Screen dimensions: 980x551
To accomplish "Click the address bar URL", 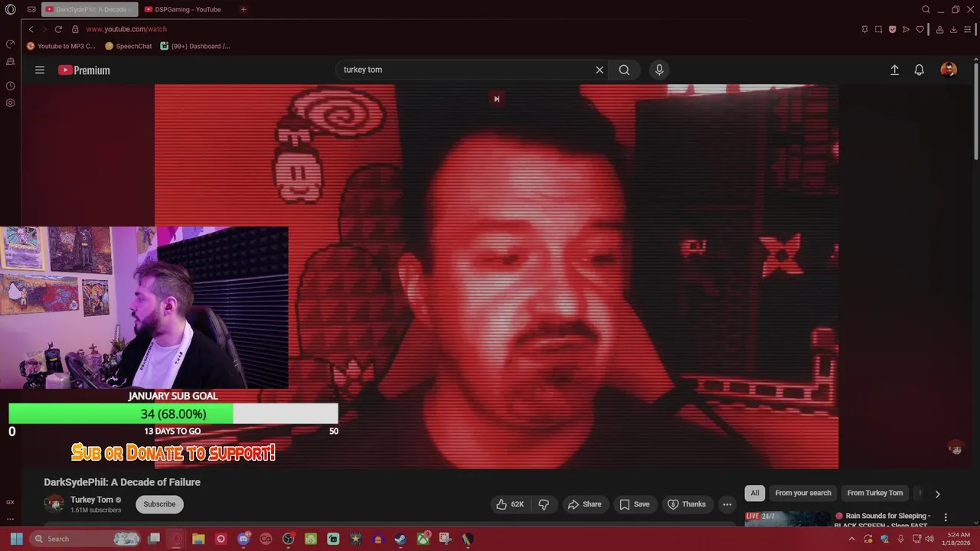I will point(126,29).
